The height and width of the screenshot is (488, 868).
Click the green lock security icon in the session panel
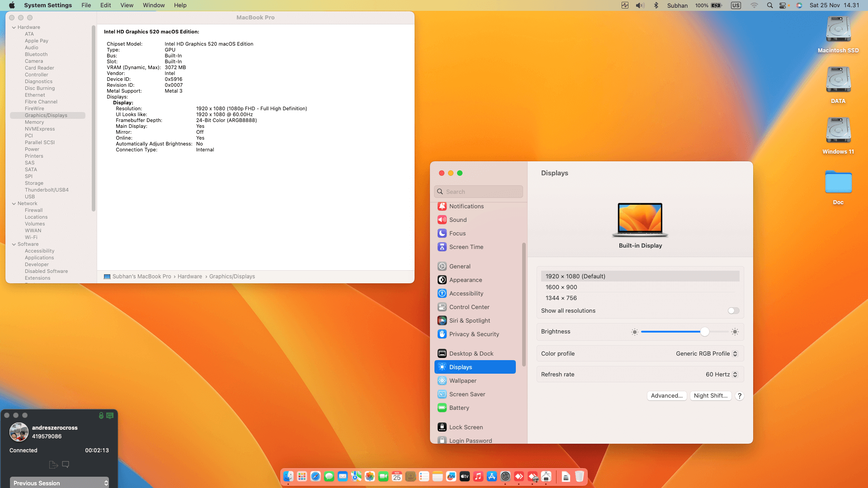(x=101, y=416)
